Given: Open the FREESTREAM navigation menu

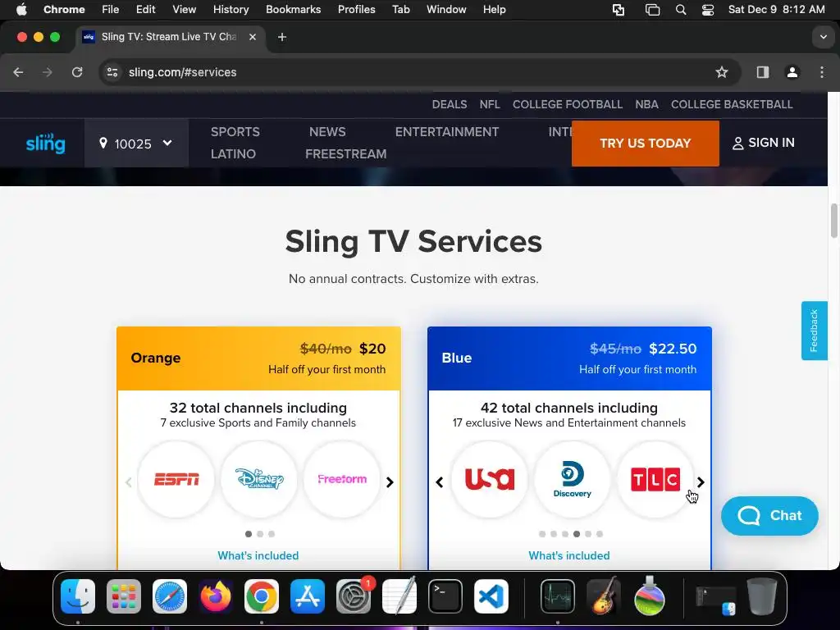Looking at the screenshot, I should click(346, 153).
